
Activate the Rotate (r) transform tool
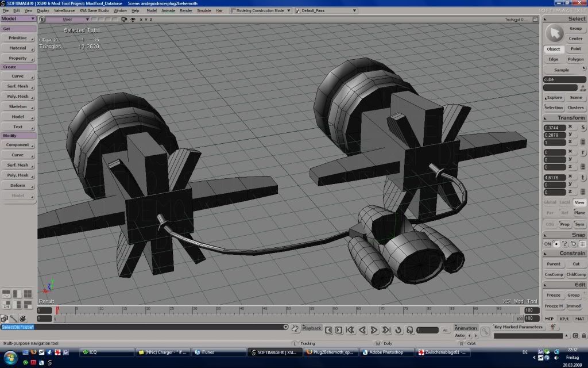[x=583, y=152]
